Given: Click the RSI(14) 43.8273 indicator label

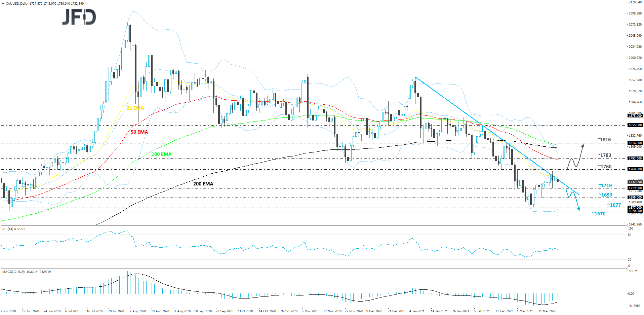Looking at the screenshot, I should tap(14, 229).
